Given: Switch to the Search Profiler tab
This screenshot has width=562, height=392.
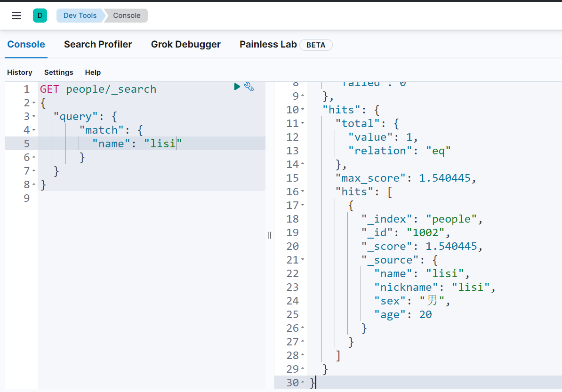Looking at the screenshot, I should tap(98, 44).
